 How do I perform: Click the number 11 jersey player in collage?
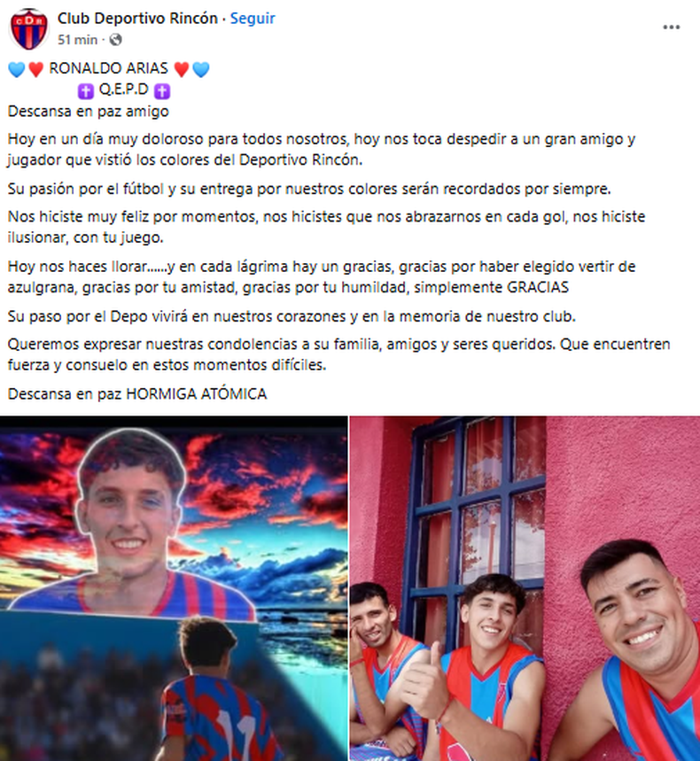[219, 692]
